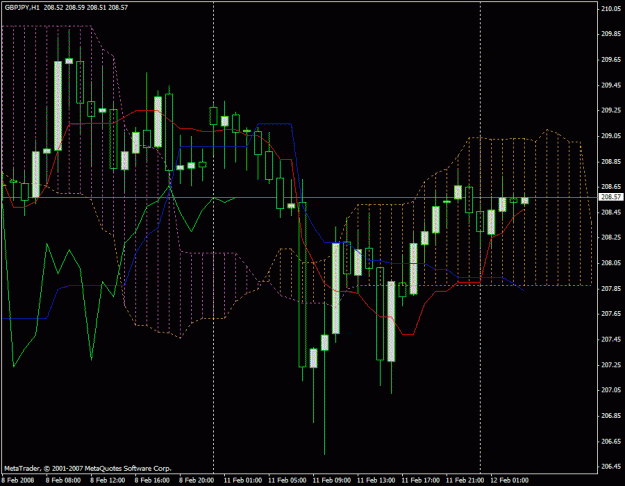This screenshot has width=625, height=486.
Task: Click the 206.85 price axis label
Action: point(611,416)
